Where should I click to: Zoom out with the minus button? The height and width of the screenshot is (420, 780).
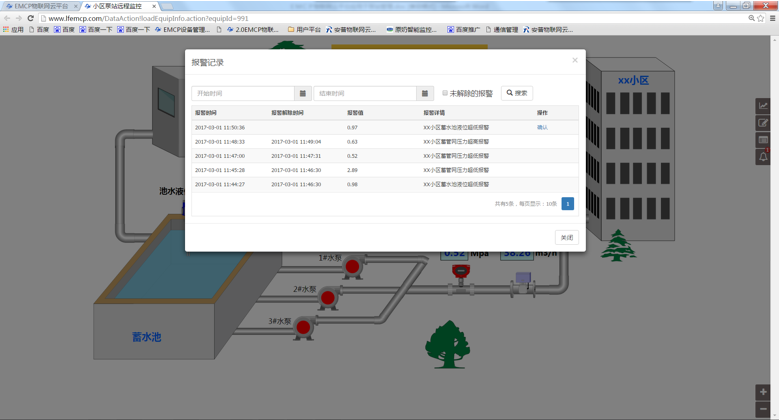(x=763, y=409)
